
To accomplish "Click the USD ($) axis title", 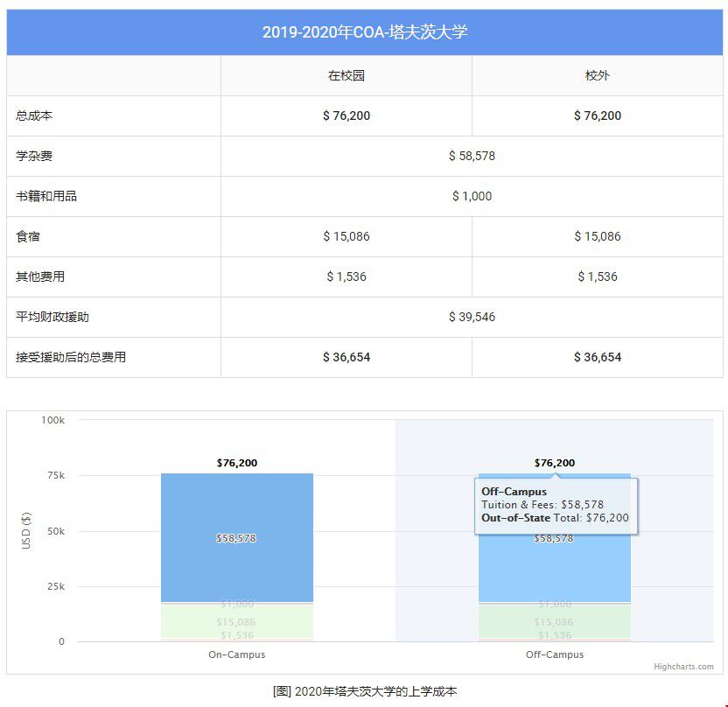I will point(26,531).
